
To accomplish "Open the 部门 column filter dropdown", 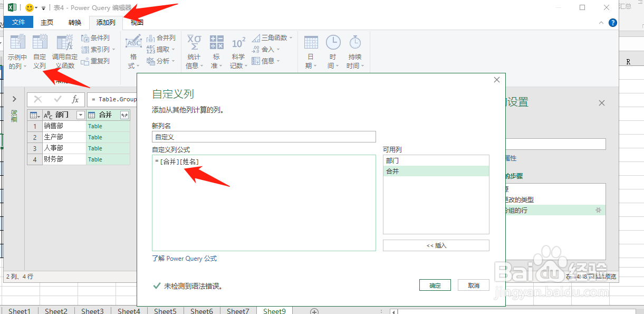I will coord(80,115).
